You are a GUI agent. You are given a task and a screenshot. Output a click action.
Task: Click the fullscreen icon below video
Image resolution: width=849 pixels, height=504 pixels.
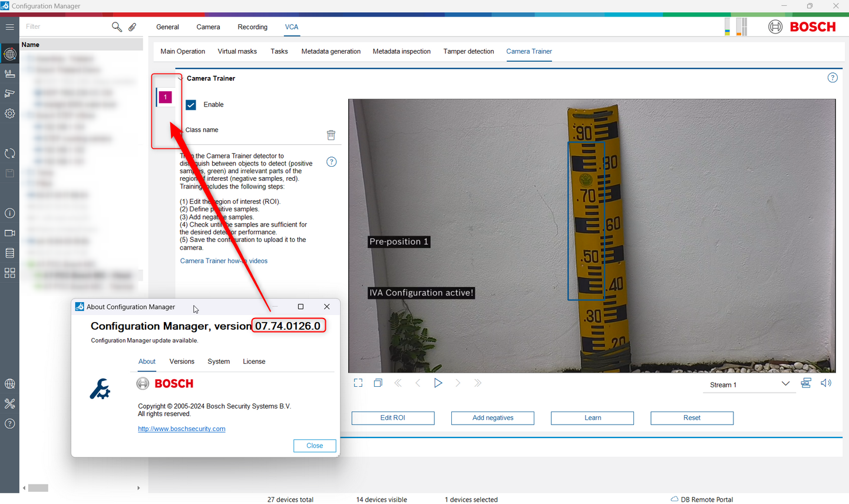358,383
